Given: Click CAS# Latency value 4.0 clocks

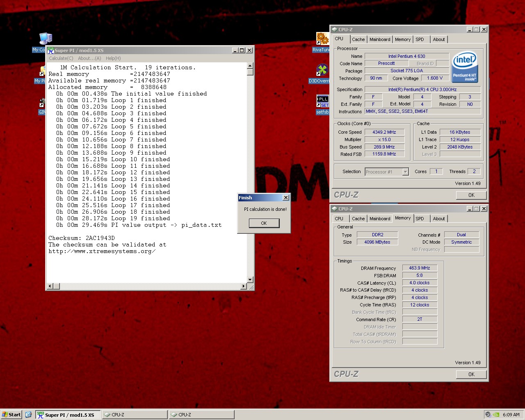Looking at the screenshot, I should click(420, 283).
